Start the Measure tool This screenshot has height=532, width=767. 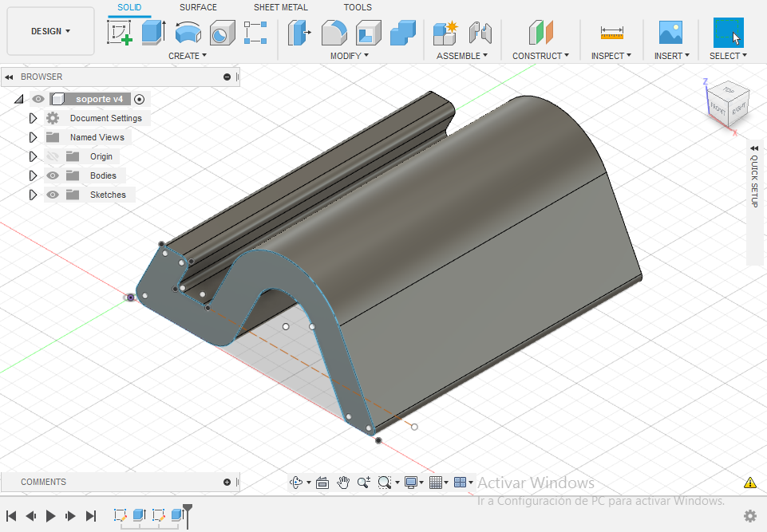click(612, 32)
